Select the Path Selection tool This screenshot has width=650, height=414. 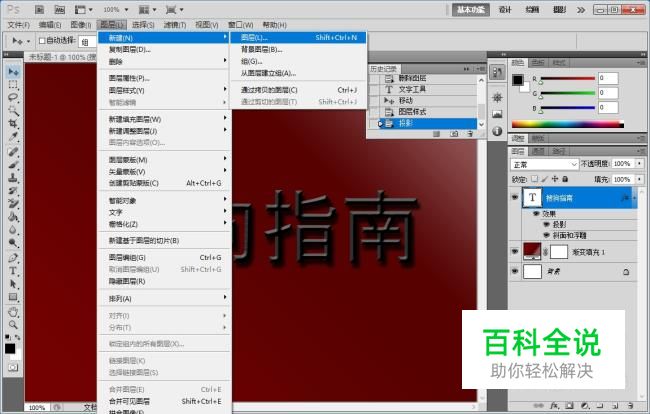pos(13,284)
